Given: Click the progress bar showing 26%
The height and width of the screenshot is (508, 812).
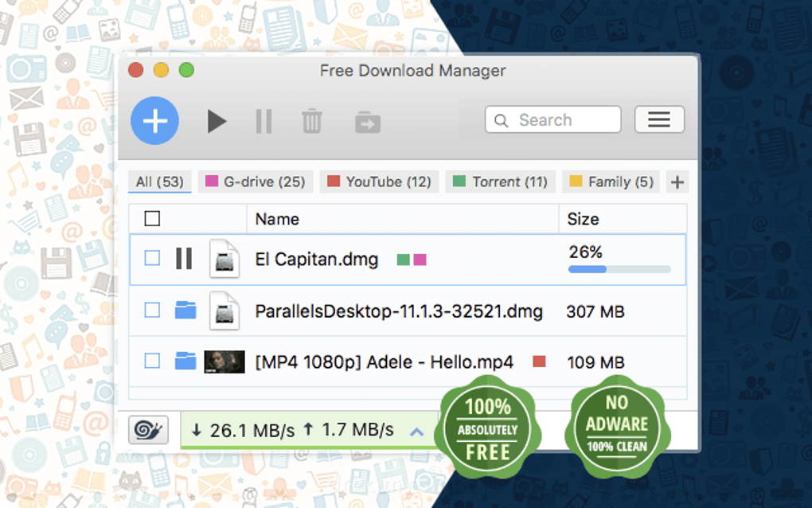Looking at the screenshot, I should click(619, 269).
